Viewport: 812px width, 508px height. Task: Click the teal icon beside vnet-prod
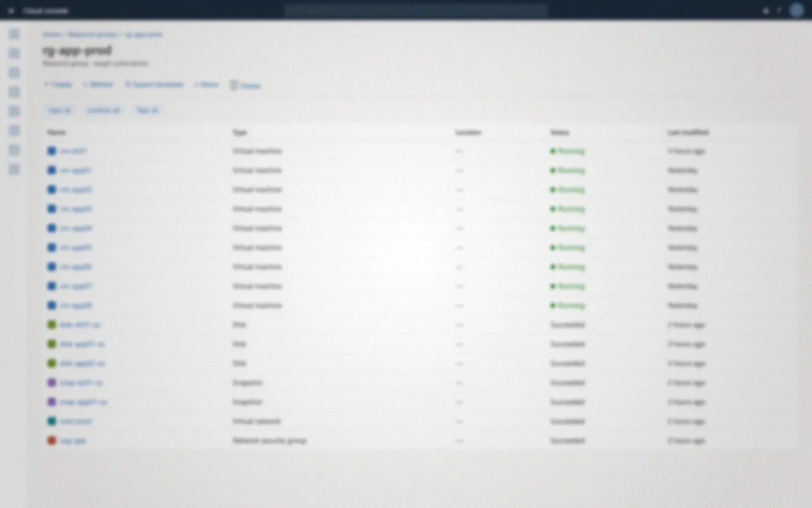pyautogui.click(x=52, y=422)
